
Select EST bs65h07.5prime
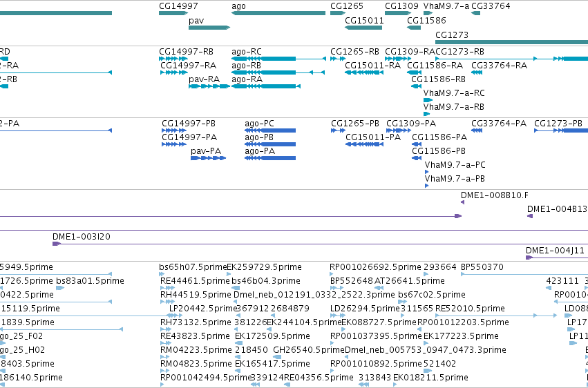tap(161, 275)
